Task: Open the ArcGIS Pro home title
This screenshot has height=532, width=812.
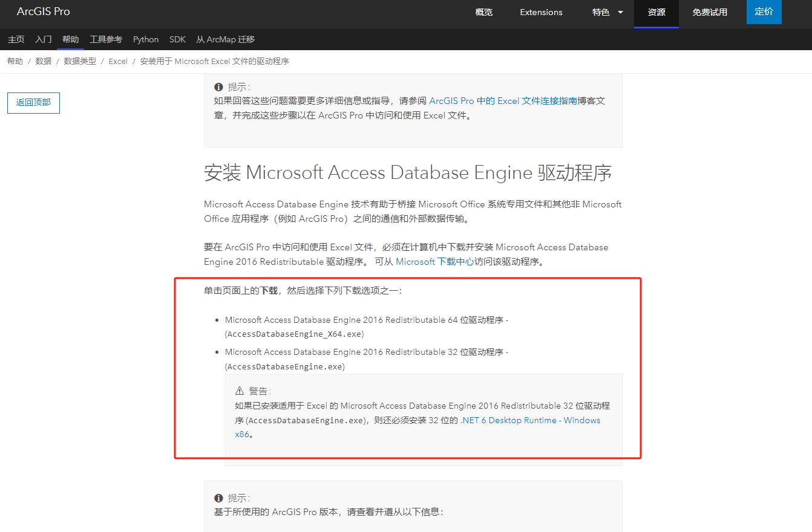Action: [x=43, y=11]
